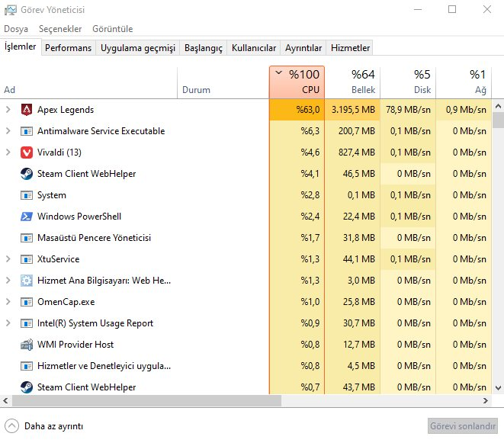The width and height of the screenshot is (504, 443).
Task: Sort by the Ad column header
Action: 88,82
